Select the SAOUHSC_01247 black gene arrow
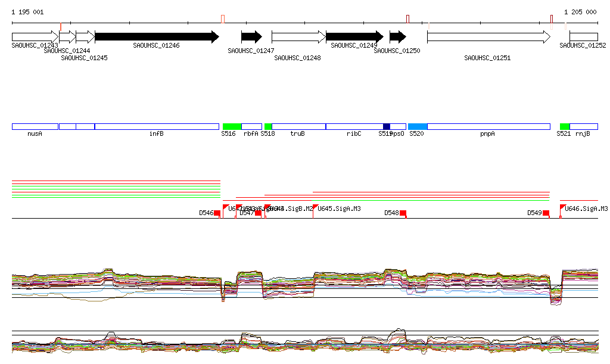The image size is (610, 364). tap(251, 37)
